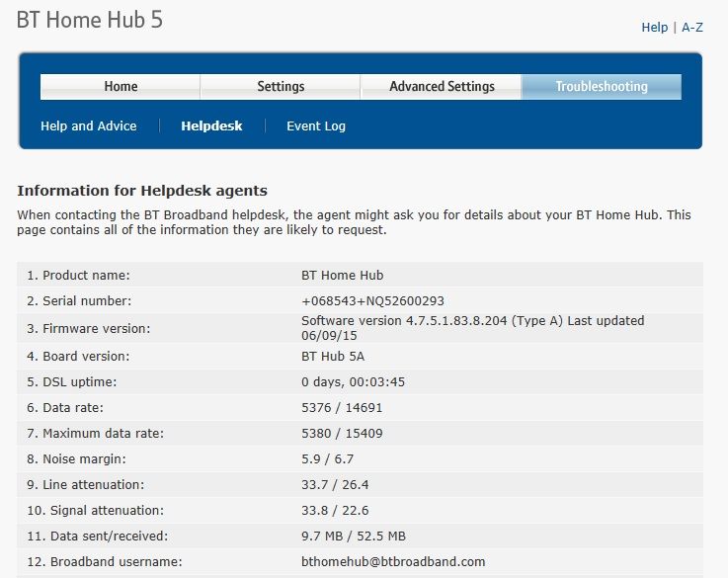This screenshot has height=578, width=728.
Task: Open Help and Advice submenu
Action: pyautogui.click(x=89, y=125)
